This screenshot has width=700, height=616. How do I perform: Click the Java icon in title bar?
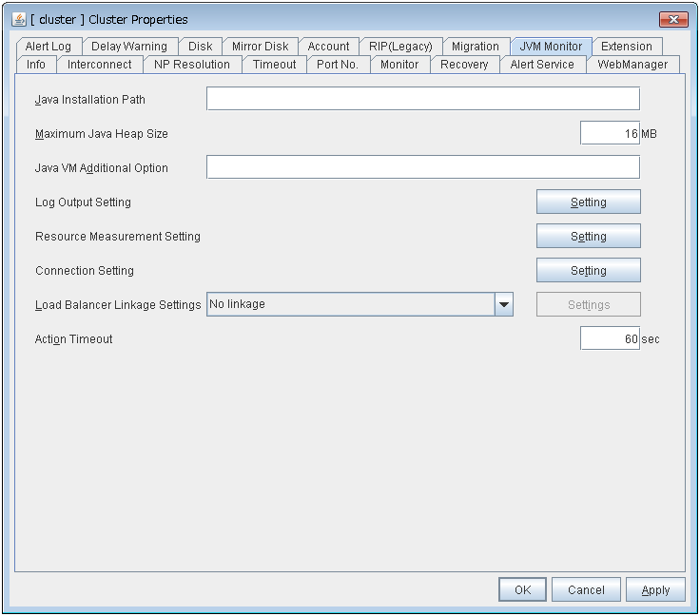[x=19, y=19]
